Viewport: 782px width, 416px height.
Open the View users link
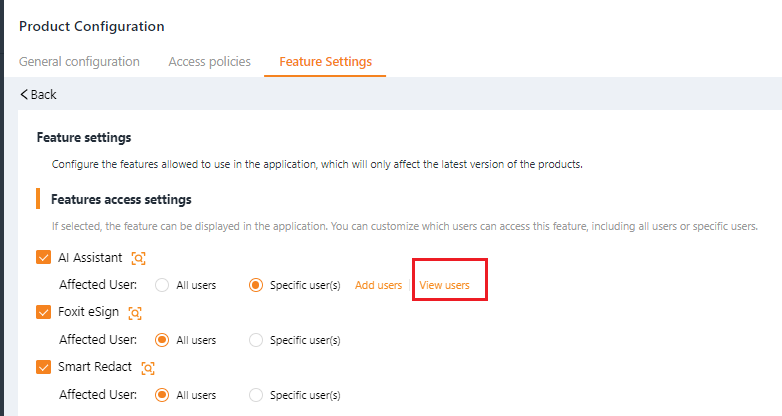pos(444,285)
